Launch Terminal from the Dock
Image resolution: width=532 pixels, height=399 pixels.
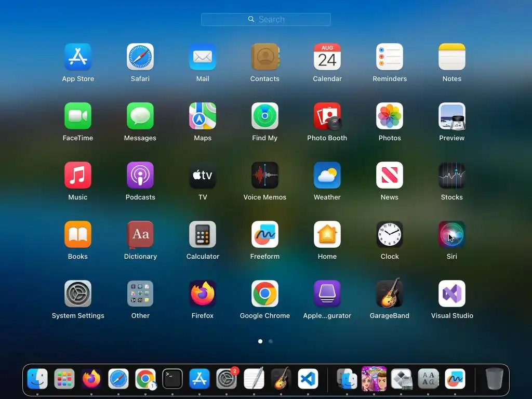(x=172, y=379)
